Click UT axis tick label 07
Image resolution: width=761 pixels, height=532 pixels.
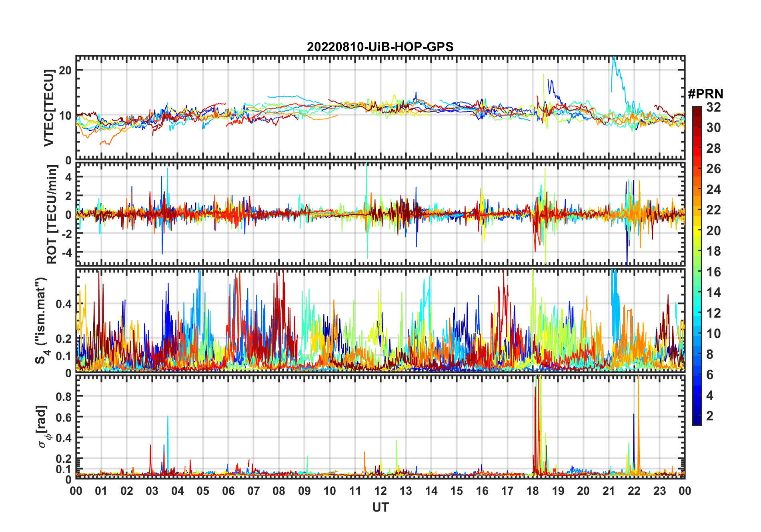pos(254,491)
